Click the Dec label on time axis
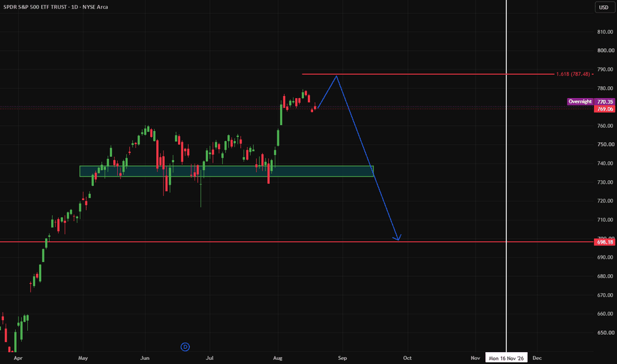Viewport: 617px width, 364px height. [x=537, y=358]
